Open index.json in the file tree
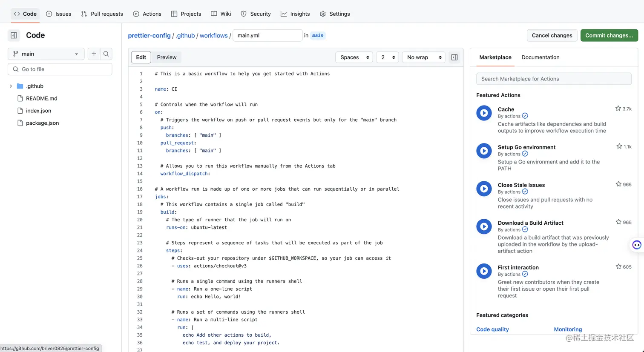The image size is (644, 352). click(x=38, y=111)
